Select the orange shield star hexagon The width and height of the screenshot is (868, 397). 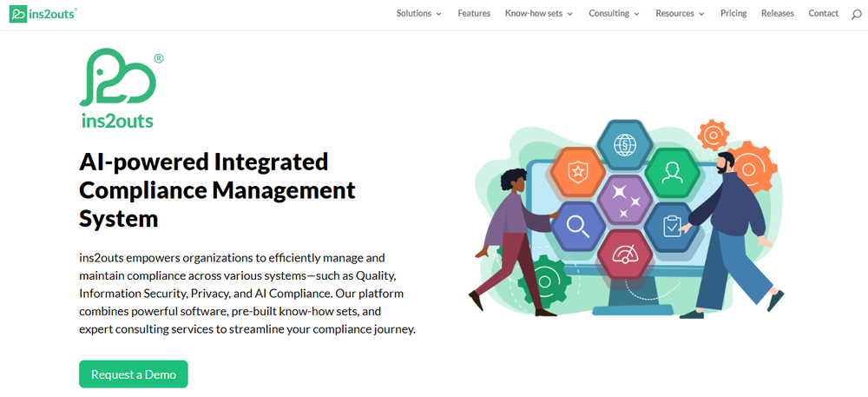point(577,172)
